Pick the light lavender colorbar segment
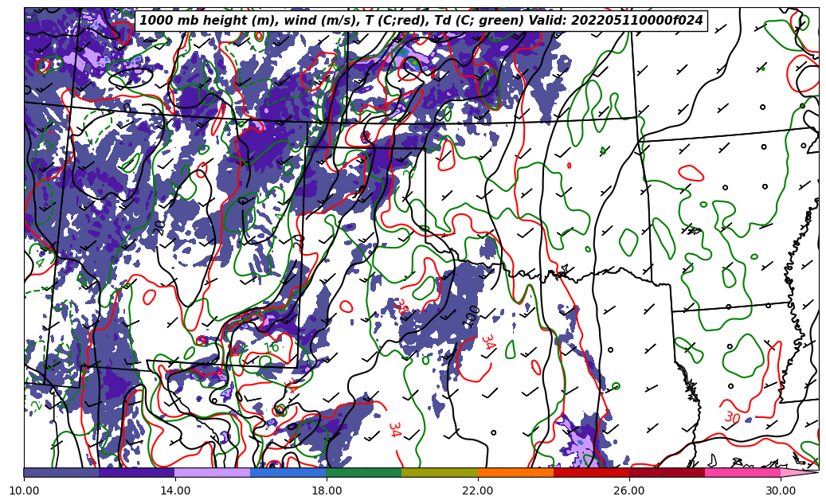 point(213,472)
